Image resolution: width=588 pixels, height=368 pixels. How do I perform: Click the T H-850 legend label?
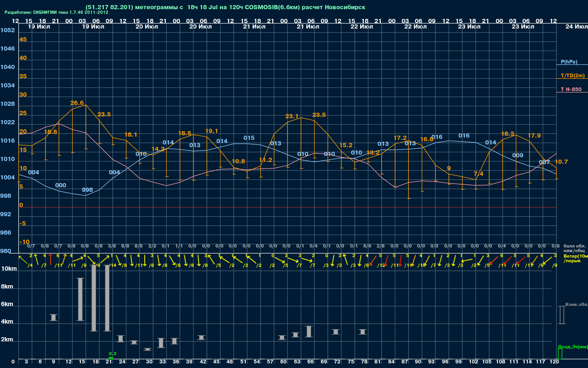(x=571, y=89)
